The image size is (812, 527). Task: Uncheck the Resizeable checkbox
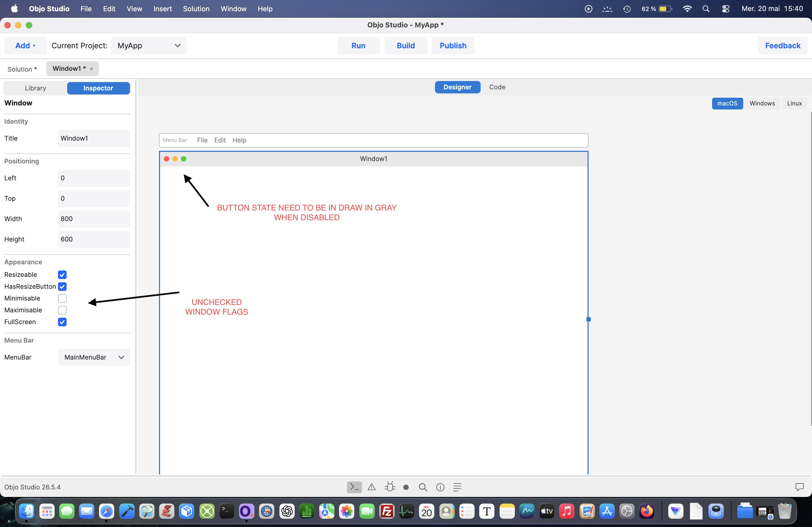point(62,275)
